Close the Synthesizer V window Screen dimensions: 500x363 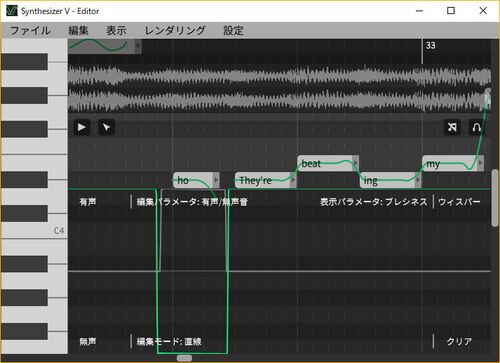point(483,11)
